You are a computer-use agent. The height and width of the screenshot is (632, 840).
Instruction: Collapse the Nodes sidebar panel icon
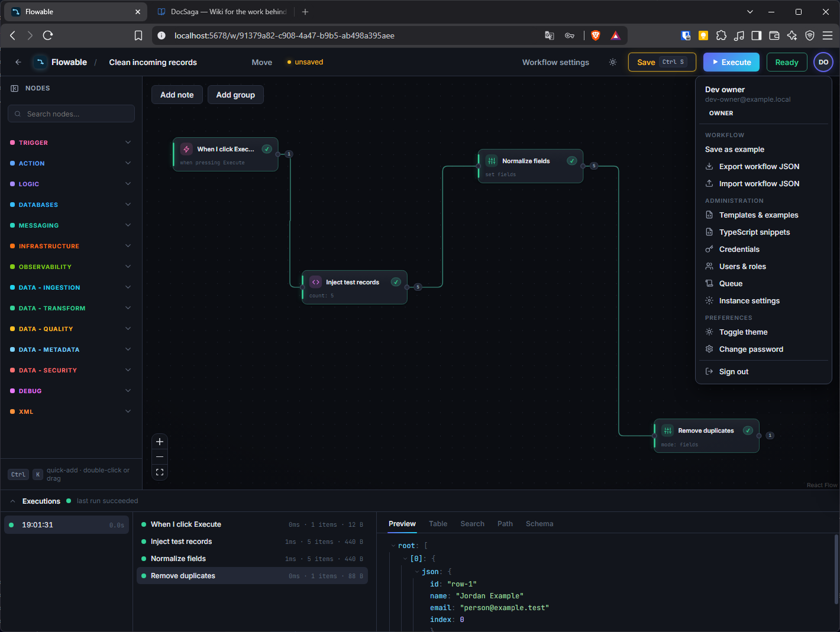[x=14, y=88]
